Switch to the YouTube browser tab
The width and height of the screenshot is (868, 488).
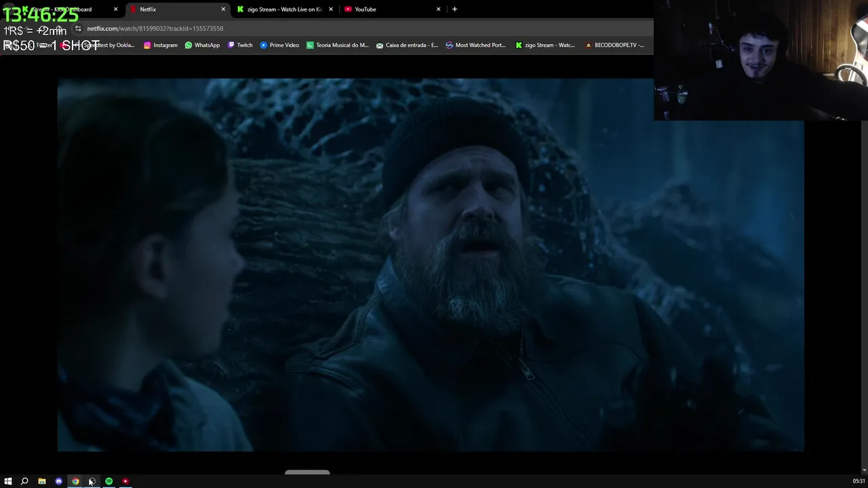click(392, 9)
